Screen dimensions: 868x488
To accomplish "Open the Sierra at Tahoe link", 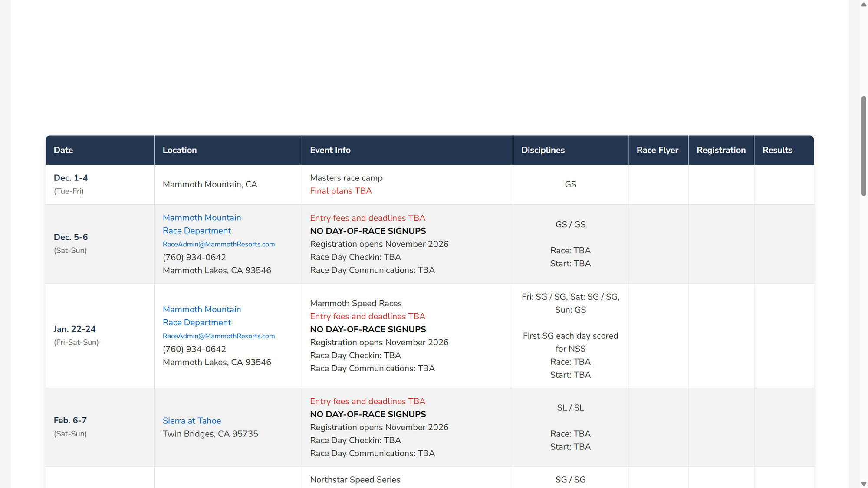I will 192,421.
